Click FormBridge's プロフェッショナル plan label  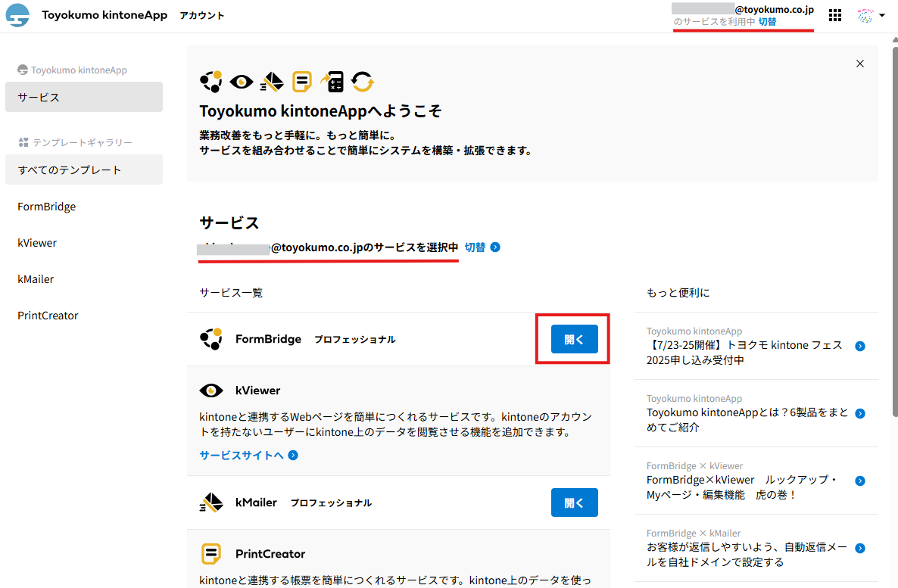click(x=354, y=340)
